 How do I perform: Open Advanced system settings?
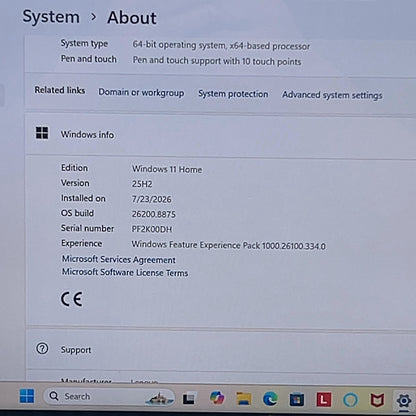coord(332,95)
